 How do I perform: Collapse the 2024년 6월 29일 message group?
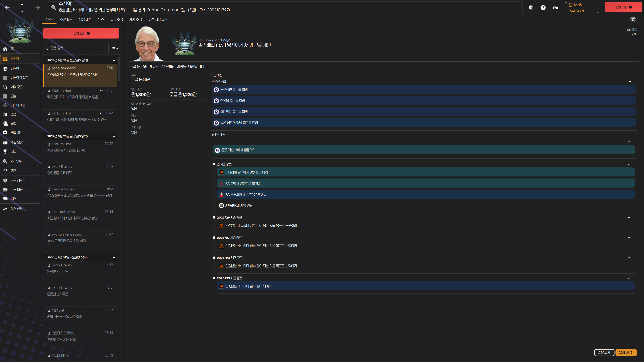114,60
